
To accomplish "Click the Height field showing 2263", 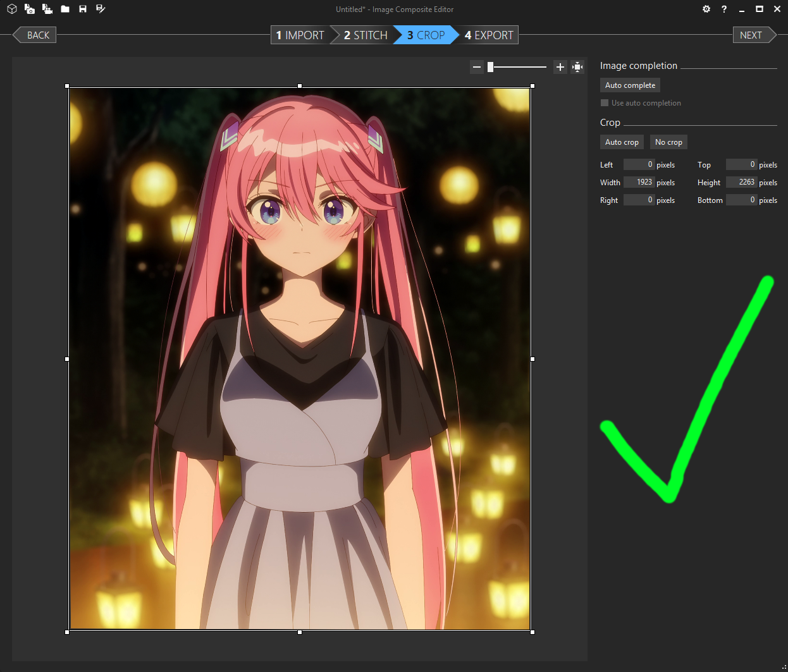I will point(741,182).
